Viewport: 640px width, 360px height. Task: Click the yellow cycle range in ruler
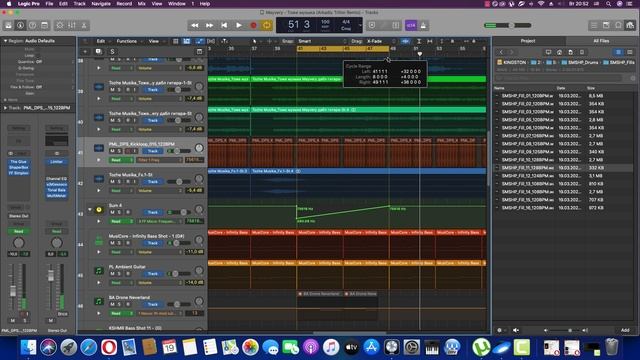pos(342,49)
